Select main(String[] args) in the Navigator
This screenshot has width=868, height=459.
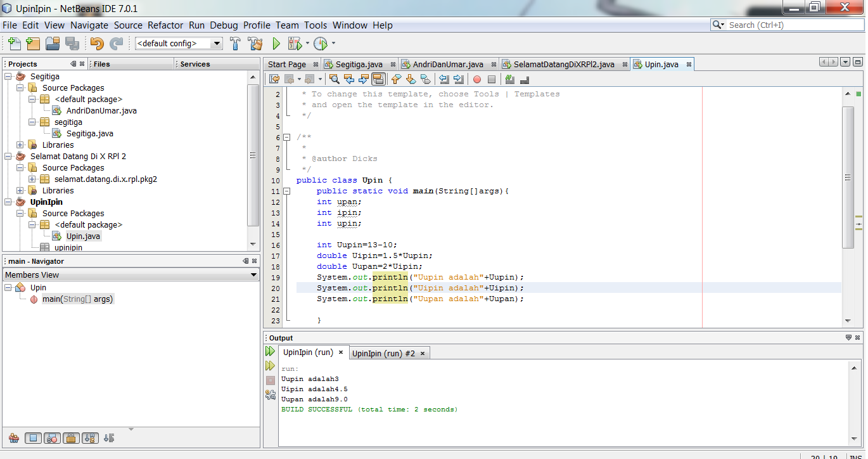pyautogui.click(x=78, y=299)
